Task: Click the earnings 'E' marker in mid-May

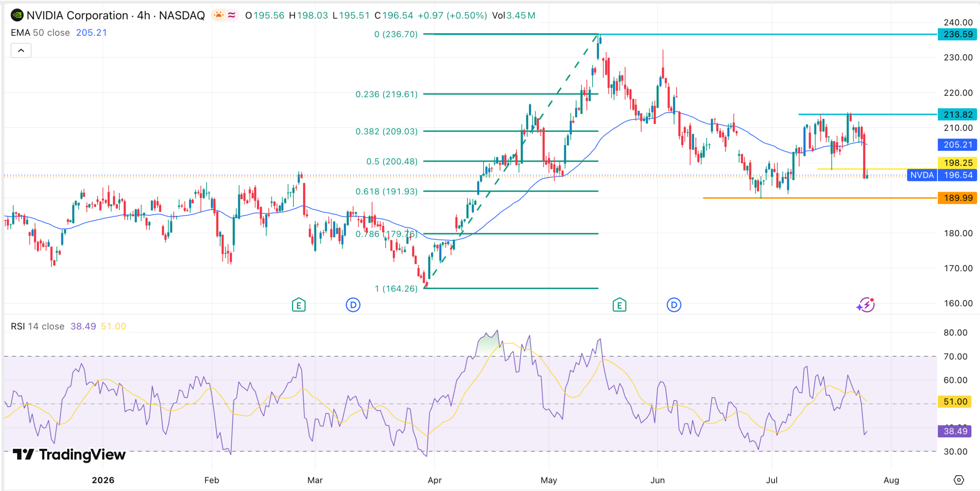Action: click(x=619, y=305)
